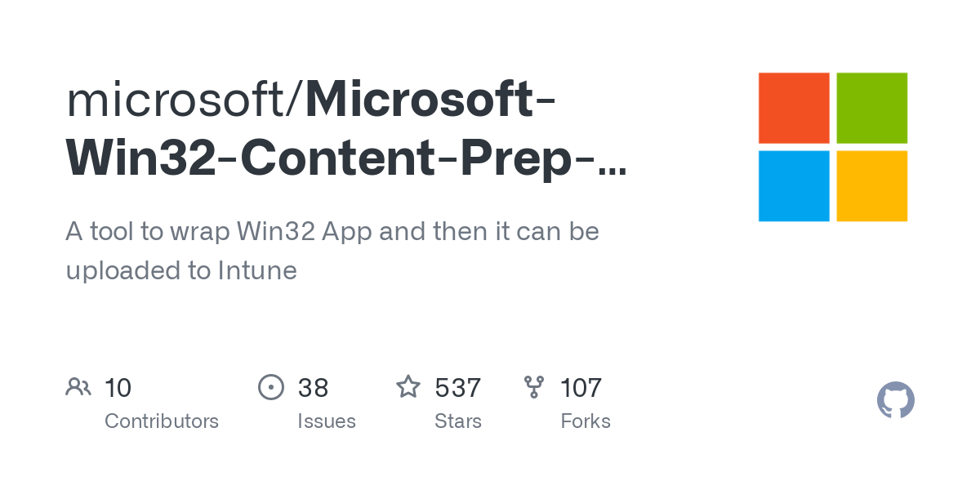Click the Contributors people icon

pos(78,387)
